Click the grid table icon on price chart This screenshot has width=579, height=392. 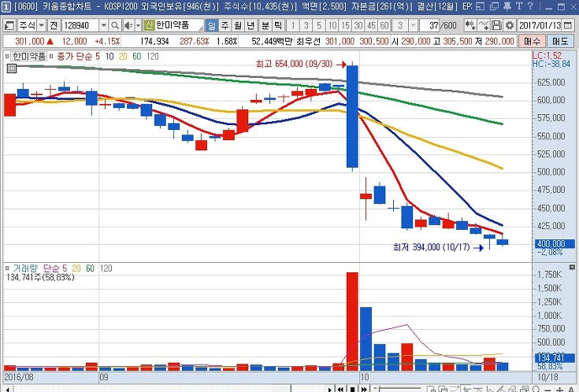(12, 68)
